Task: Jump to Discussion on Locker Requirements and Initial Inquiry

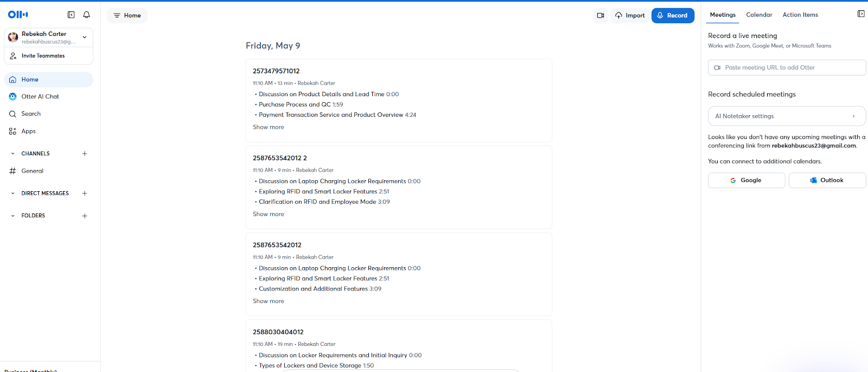Action: (340, 355)
